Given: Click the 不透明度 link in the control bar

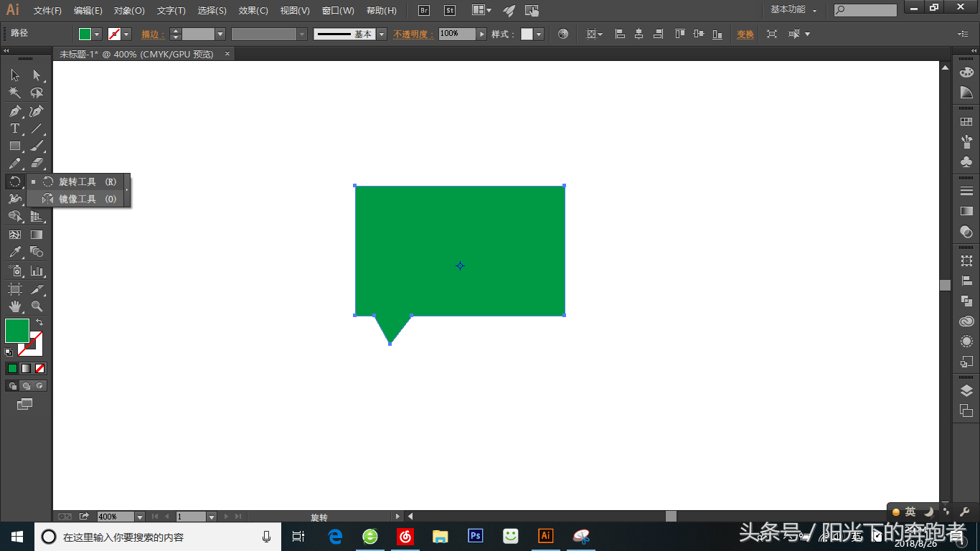Looking at the screenshot, I should click(x=414, y=34).
